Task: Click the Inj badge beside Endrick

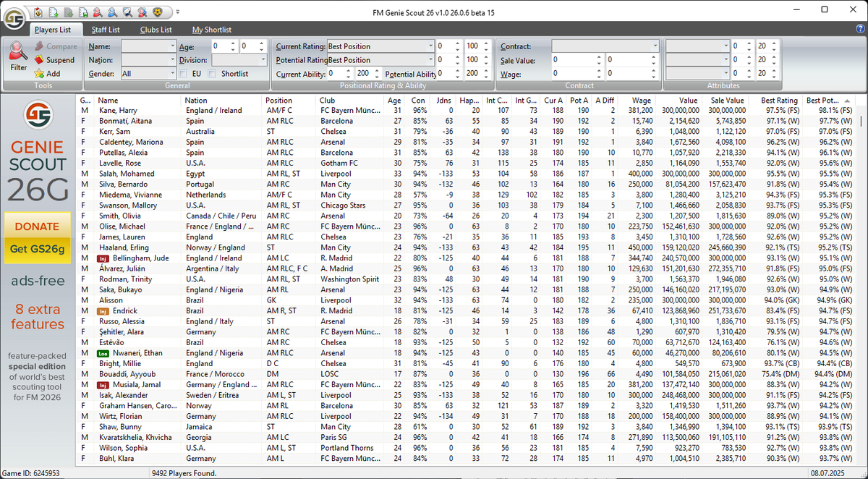Action: click(x=103, y=311)
